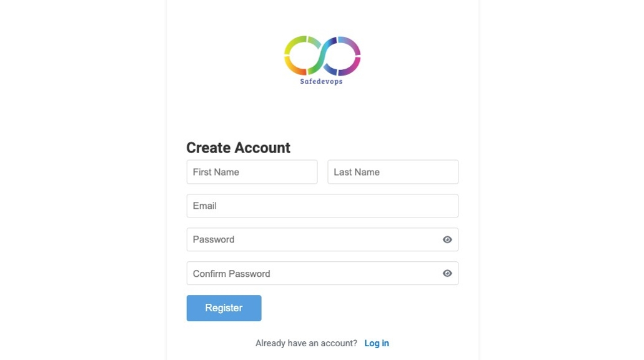
Task: Select the Last Name input field
Action: coord(392,172)
